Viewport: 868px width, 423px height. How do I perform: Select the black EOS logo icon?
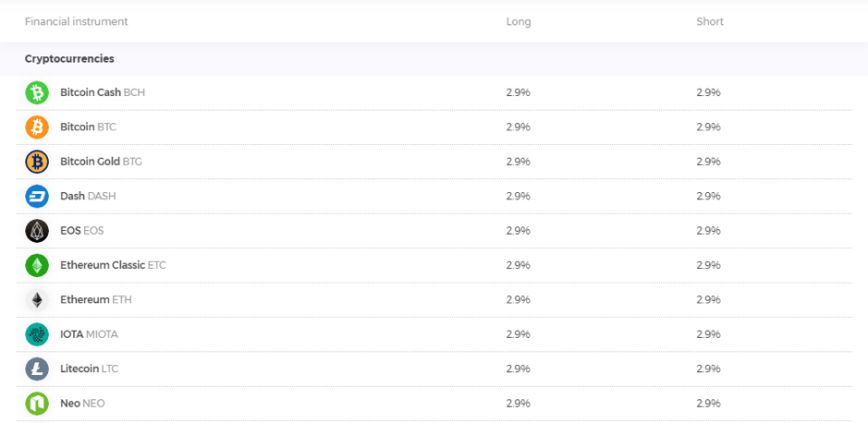point(37,231)
